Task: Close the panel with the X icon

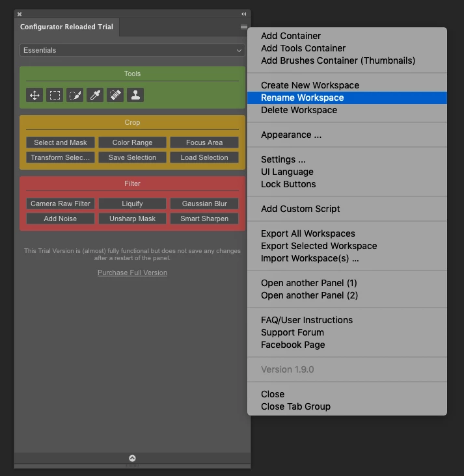Action: click(20, 14)
